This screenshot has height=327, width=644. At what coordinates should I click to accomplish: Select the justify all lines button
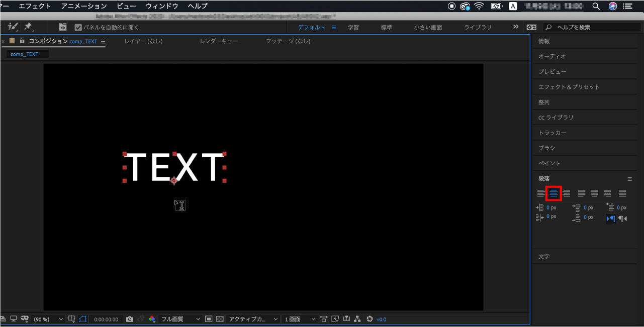click(622, 193)
